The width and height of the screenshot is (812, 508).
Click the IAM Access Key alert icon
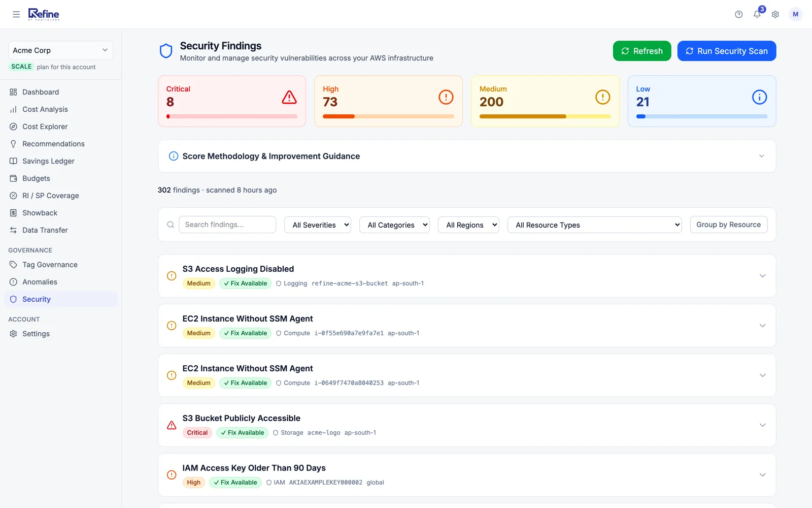[172, 475]
